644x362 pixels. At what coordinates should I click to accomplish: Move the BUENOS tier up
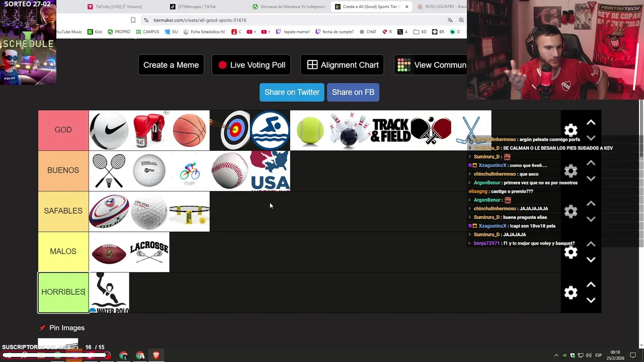pos(591,163)
